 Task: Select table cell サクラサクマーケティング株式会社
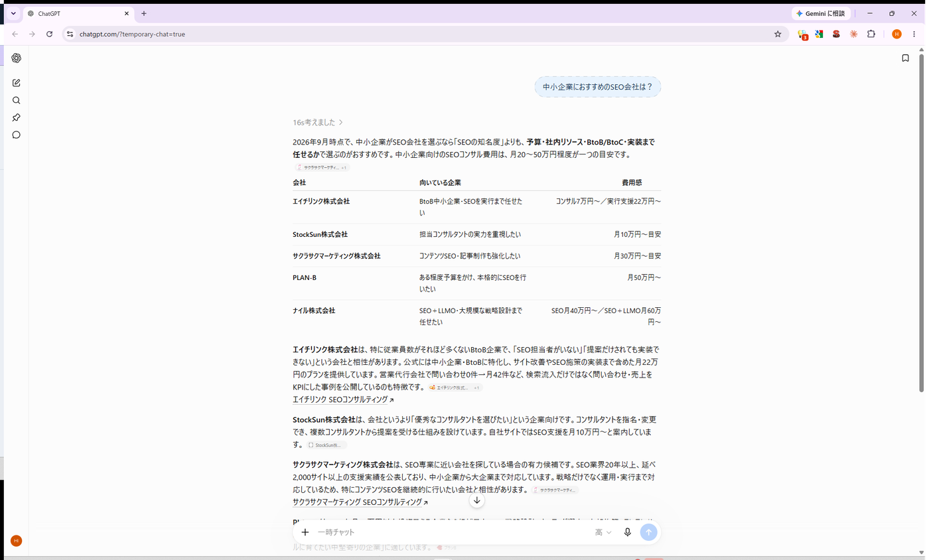click(336, 255)
